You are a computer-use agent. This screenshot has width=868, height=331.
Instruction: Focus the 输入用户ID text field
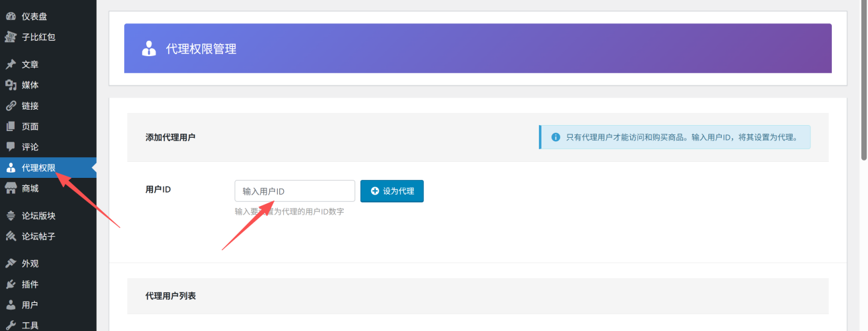click(294, 191)
